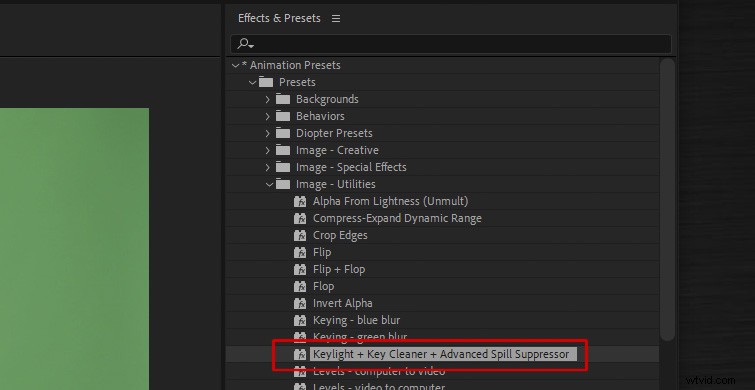Click the Flop preset icon
The image size is (755, 390).
pyautogui.click(x=300, y=286)
